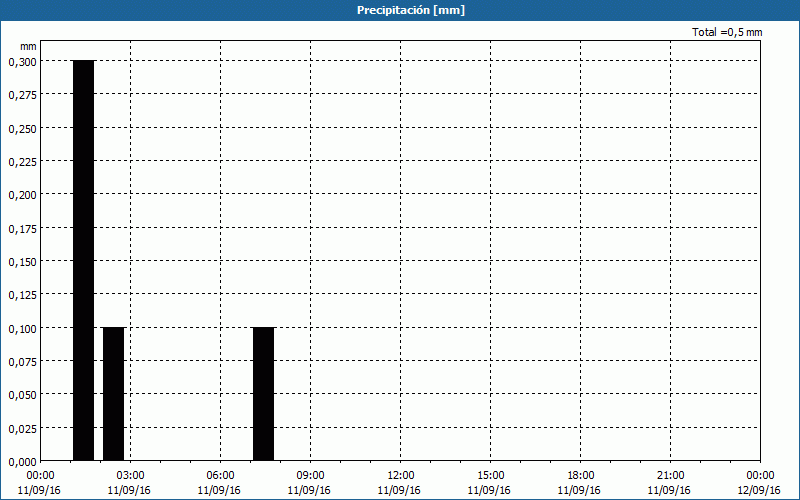The image size is (800, 500).
Task: Click the 0,175 y-axis label
Action: [22, 229]
